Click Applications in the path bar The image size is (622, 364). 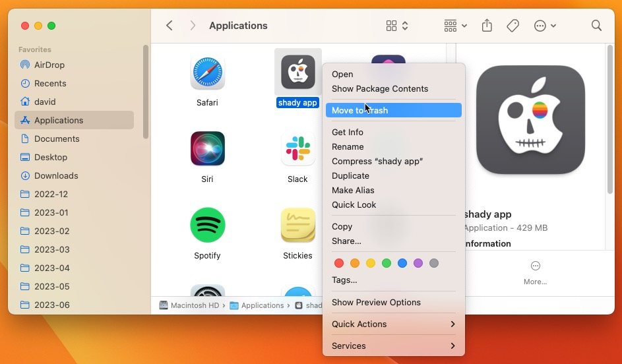pyautogui.click(x=257, y=305)
